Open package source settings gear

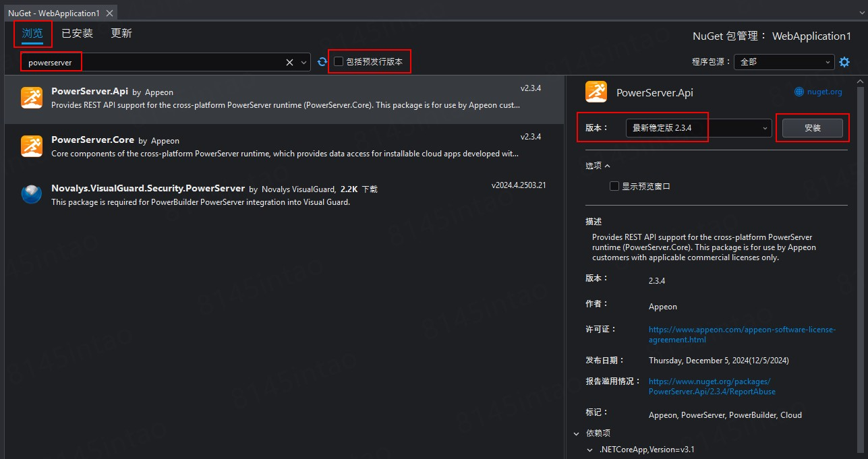click(844, 62)
